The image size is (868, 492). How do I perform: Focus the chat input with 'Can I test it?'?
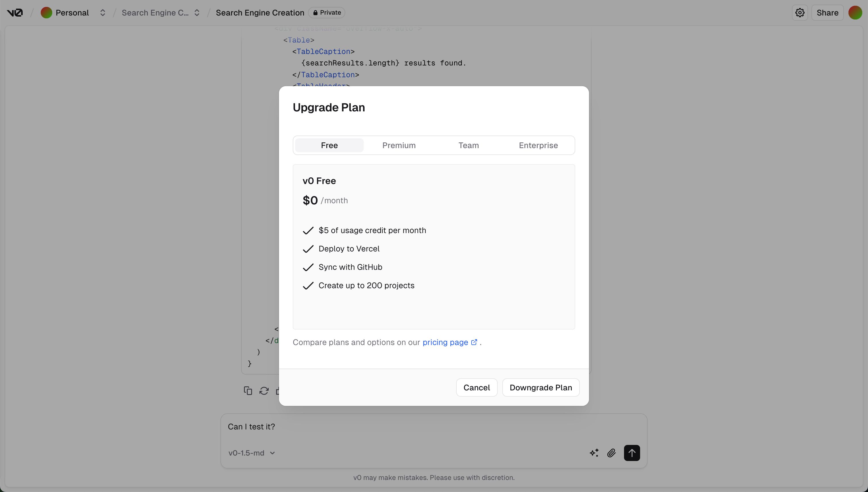(x=433, y=427)
